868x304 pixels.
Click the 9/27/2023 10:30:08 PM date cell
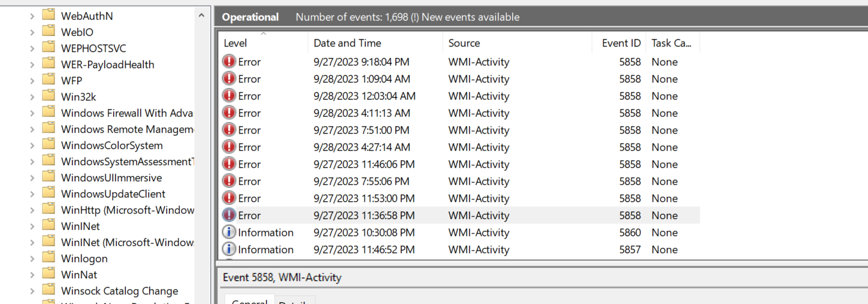coord(364,232)
